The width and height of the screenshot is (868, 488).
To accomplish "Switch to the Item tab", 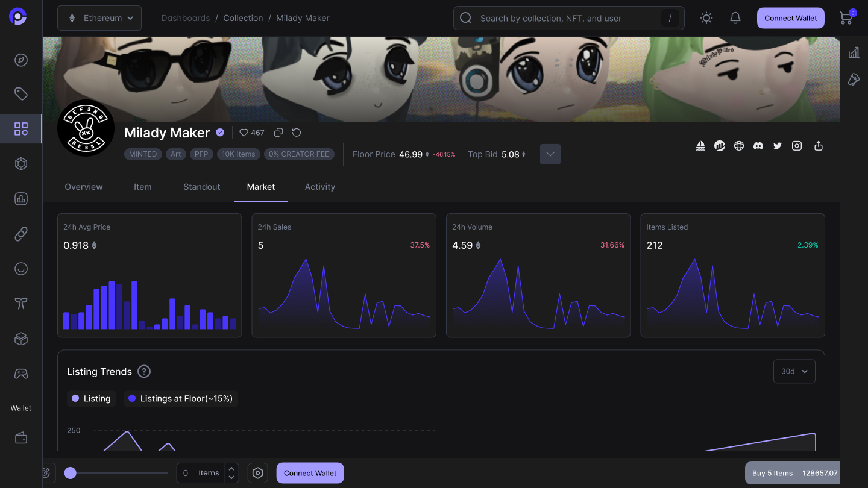I will 143,187.
